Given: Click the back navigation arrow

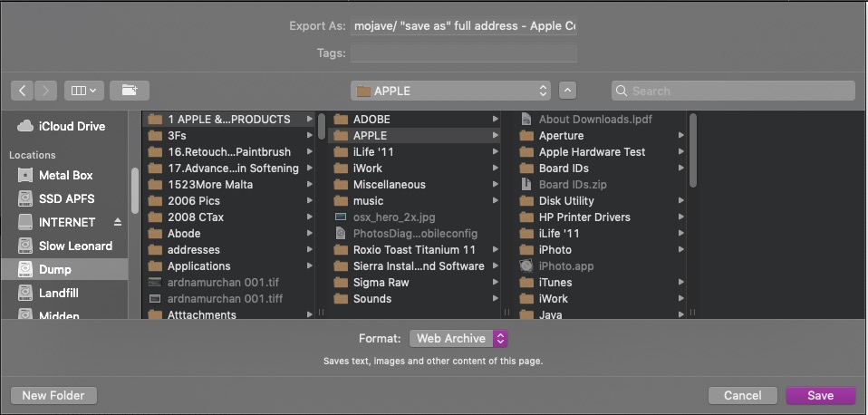Looking at the screenshot, I should (23, 91).
